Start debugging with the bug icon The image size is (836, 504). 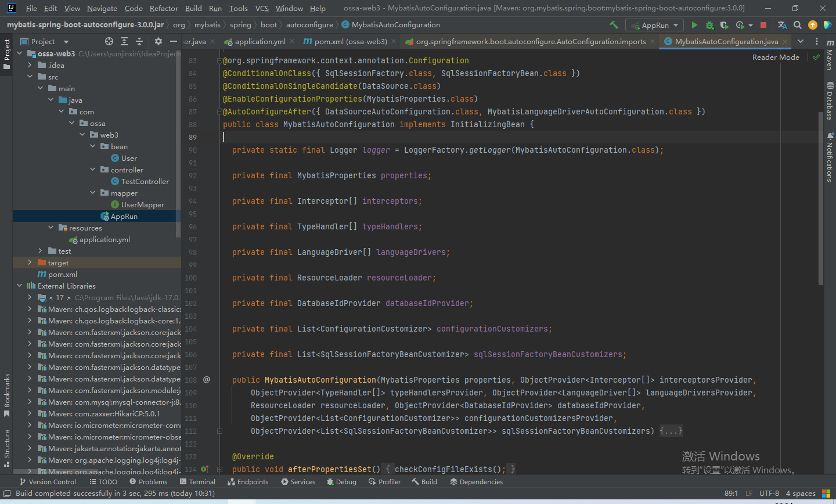(709, 25)
